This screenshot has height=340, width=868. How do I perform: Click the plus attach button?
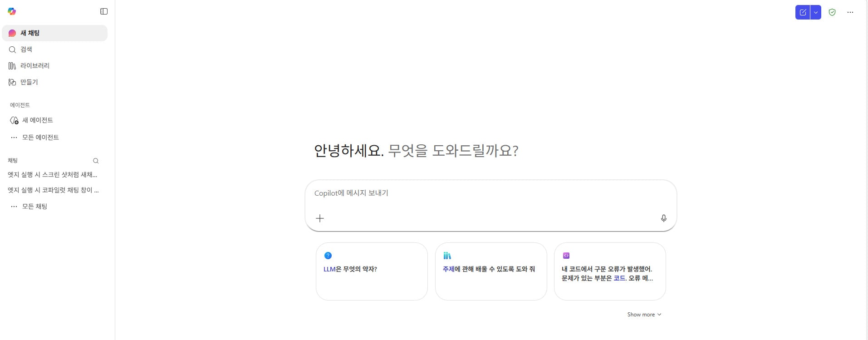(320, 218)
